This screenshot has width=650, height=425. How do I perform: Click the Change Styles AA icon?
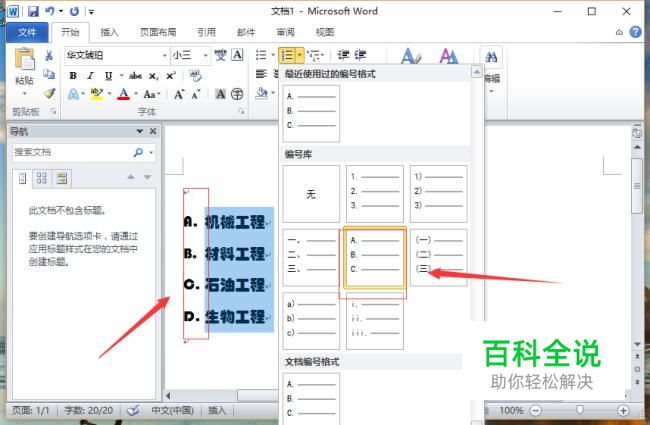pos(449,56)
